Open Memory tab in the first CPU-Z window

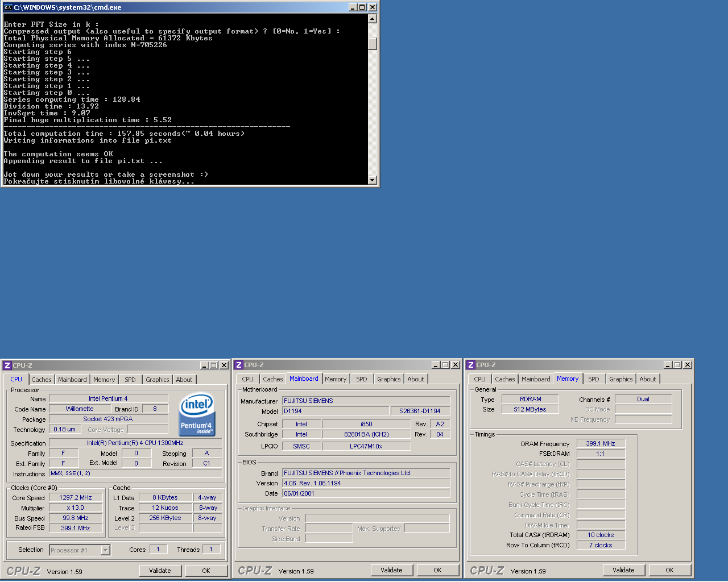click(x=104, y=380)
